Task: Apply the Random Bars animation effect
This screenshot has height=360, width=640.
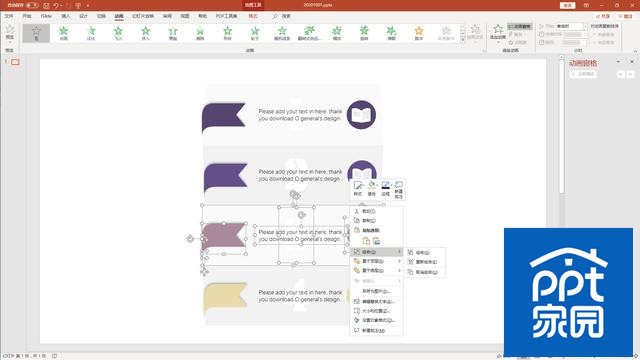Action: [x=282, y=33]
